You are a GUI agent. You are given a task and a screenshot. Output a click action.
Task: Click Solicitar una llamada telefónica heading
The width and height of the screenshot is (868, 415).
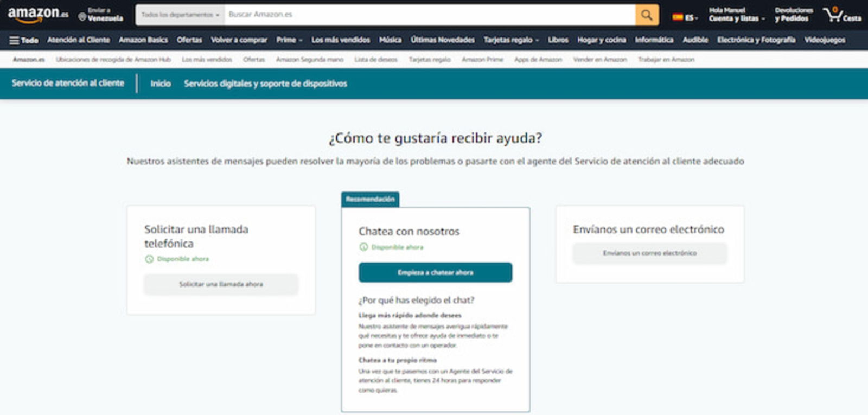click(196, 237)
